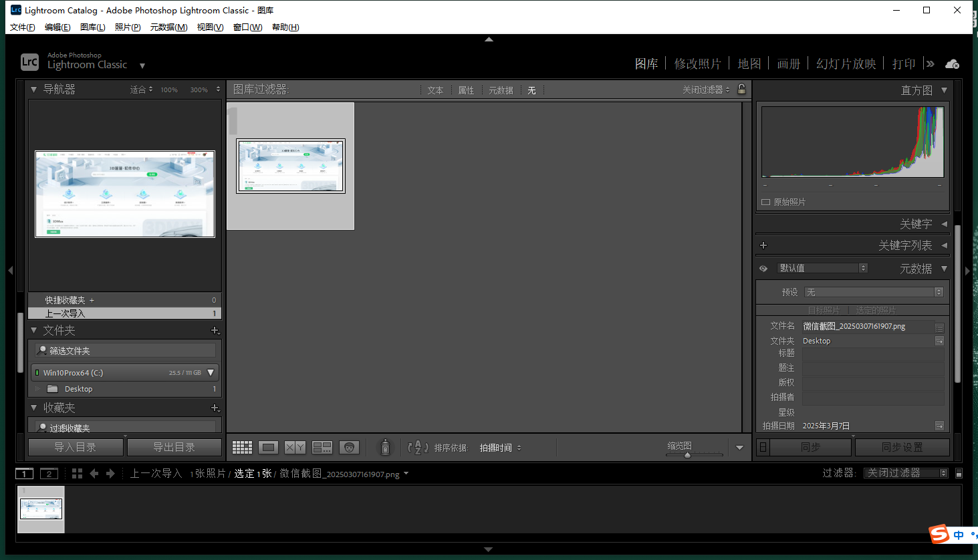
Task: Open the 文件 menu
Action: click(x=22, y=27)
